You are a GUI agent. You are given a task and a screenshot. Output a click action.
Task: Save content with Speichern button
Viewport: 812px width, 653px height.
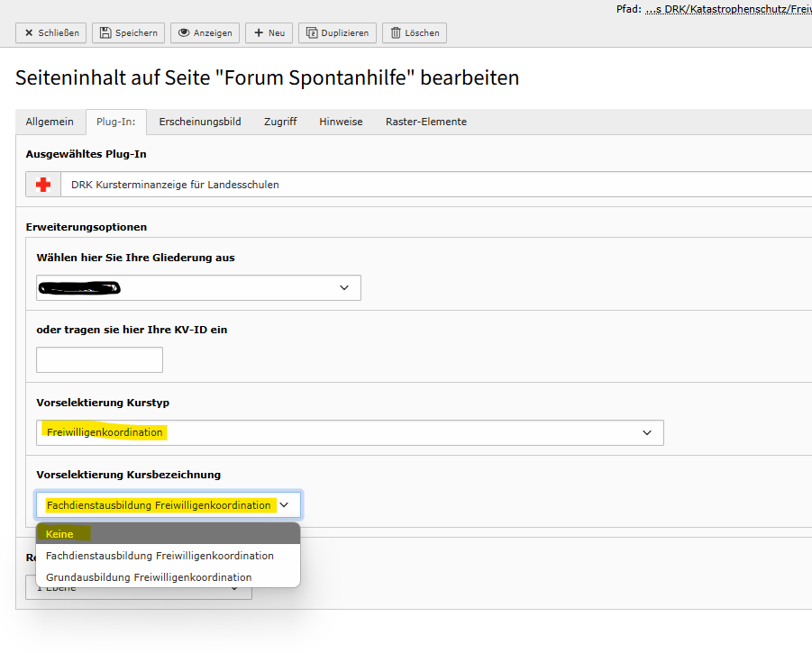pyautogui.click(x=129, y=33)
